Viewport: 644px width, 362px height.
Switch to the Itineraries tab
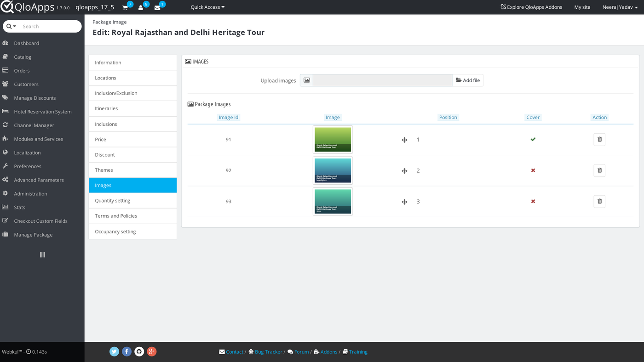[133, 108]
